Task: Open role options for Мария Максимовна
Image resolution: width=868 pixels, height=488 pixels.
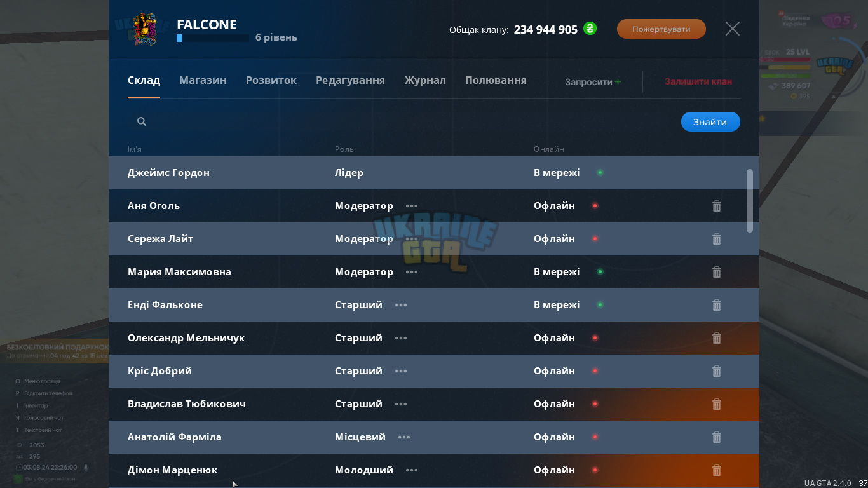Action: pos(412,272)
